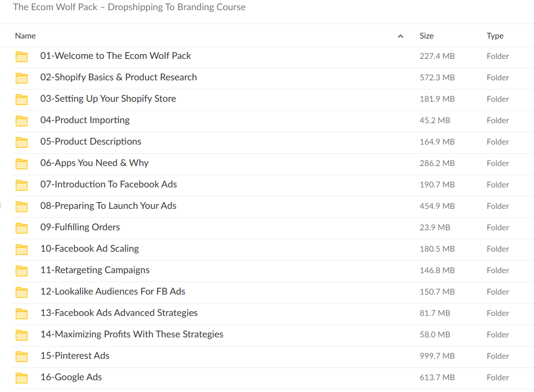Image resolution: width=534 pixels, height=392 pixels.
Task: Open the 13-Facebook Ads Advanced Strategies folder
Action: click(x=118, y=313)
